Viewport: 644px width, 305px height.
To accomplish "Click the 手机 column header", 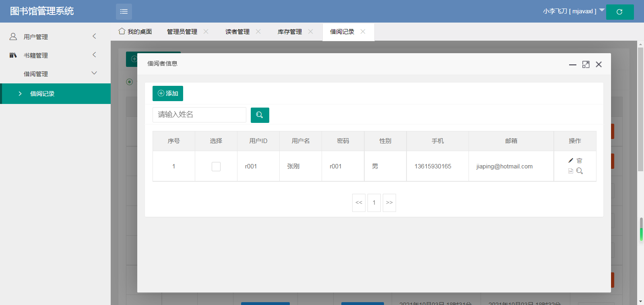I will (x=438, y=141).
